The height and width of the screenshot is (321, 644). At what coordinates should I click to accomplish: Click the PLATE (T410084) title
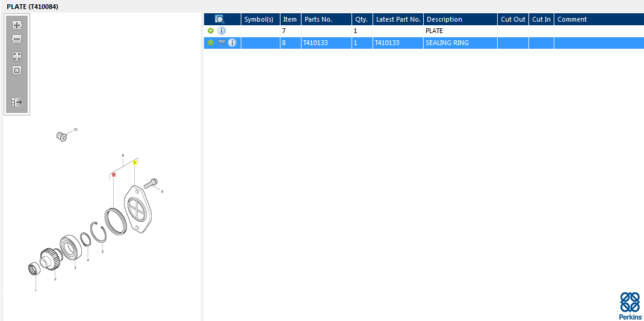point(33,7)
